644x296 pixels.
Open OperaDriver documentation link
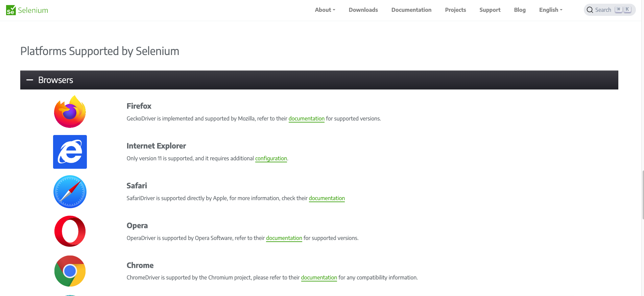pos(284,238)
